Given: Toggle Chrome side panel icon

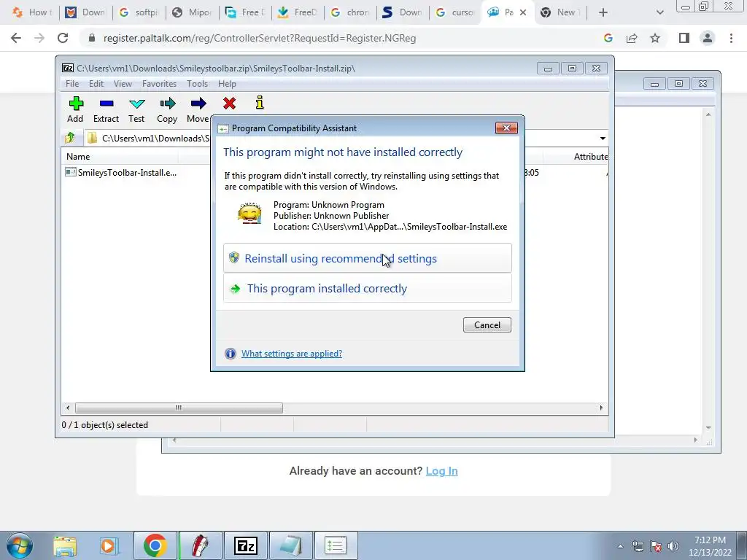Looking at the screenshot, I should [684, 38].
